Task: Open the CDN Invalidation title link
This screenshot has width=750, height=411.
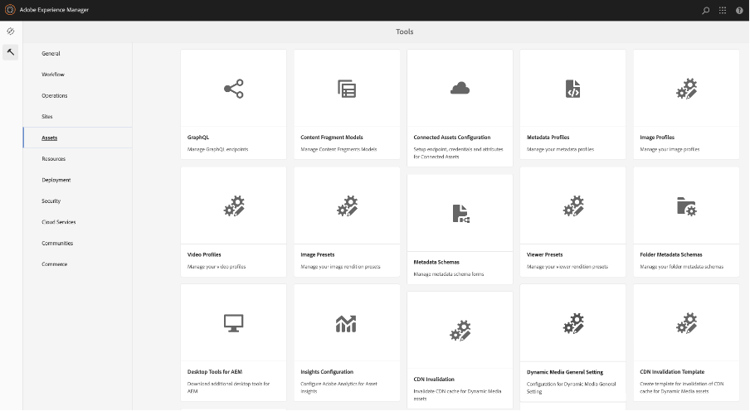Action: [x=434, y=379]
